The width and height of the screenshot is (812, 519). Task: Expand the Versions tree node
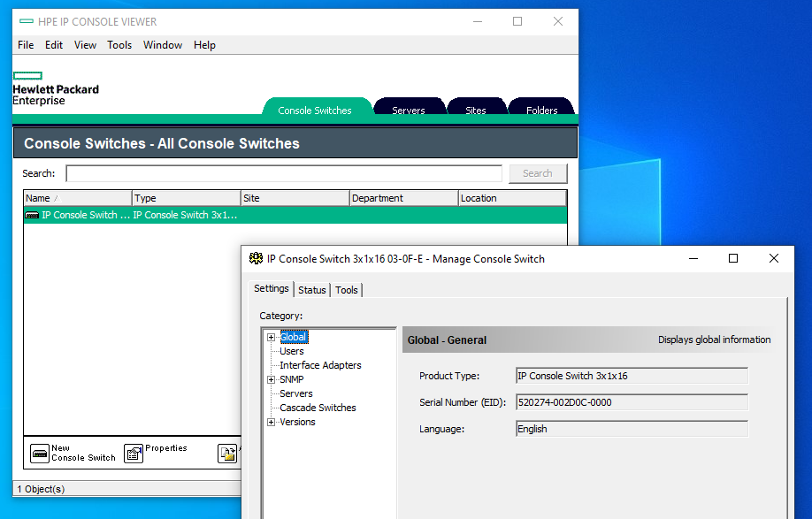[271, 422]
